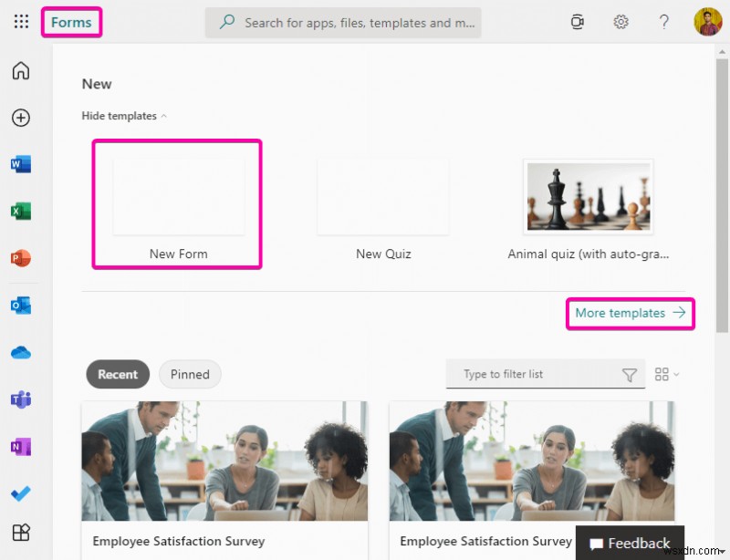
Task: Open the filter options in the list
Action: (x=631, y=374)
